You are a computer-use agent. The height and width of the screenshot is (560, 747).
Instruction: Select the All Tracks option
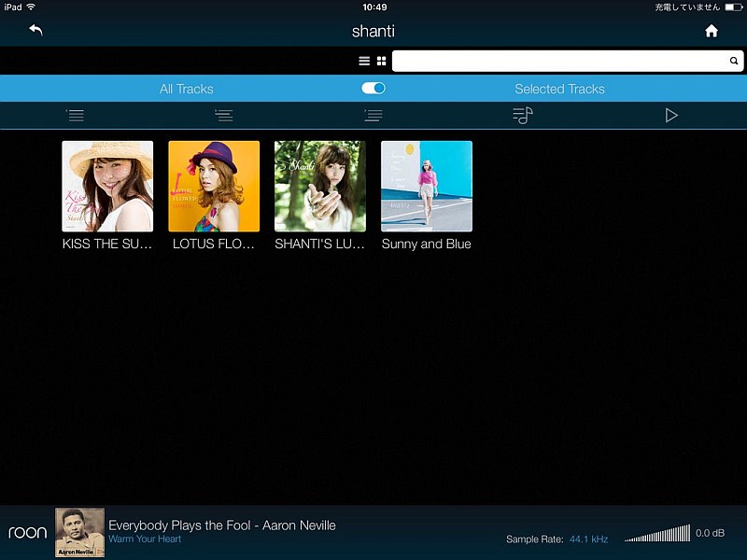coord(186,89)
